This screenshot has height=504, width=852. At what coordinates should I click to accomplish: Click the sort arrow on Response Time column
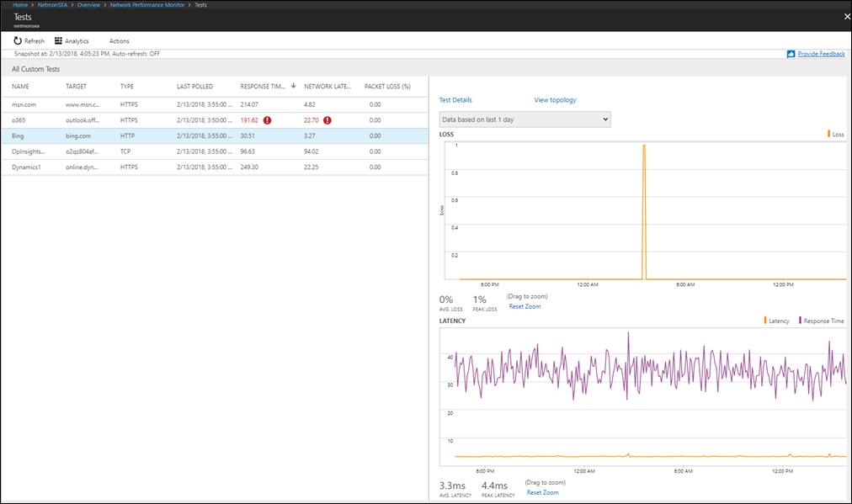[293, 86]
